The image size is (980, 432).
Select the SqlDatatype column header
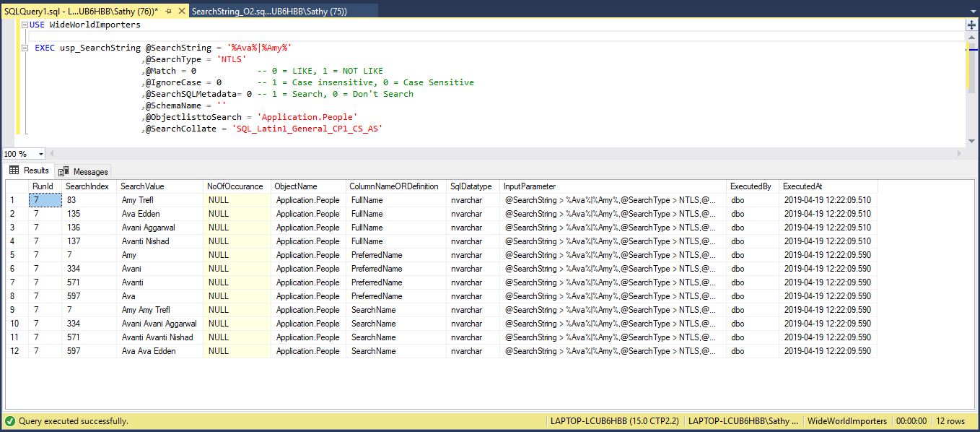click(473, 186)
